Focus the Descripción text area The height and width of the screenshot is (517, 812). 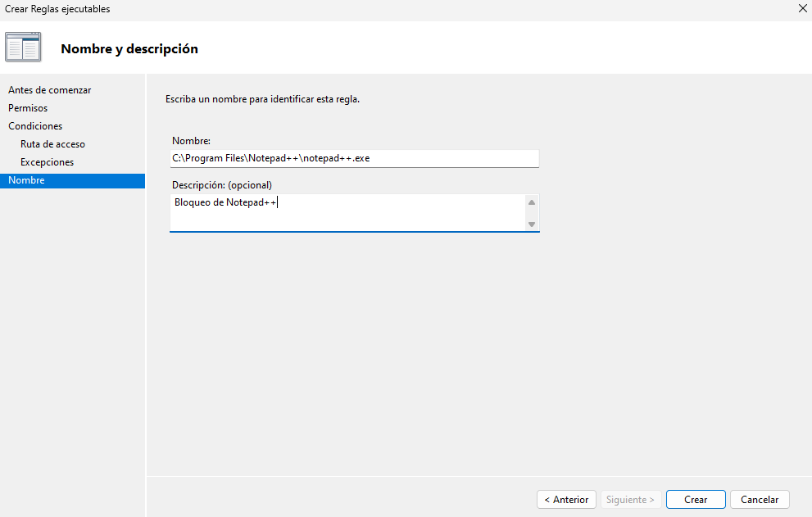(x=347, y=212)
